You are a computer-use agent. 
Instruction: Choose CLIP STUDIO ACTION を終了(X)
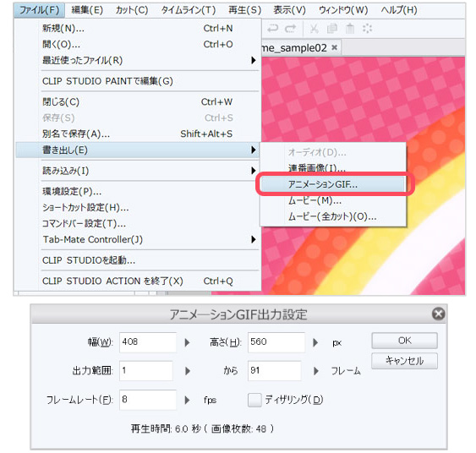138,281
